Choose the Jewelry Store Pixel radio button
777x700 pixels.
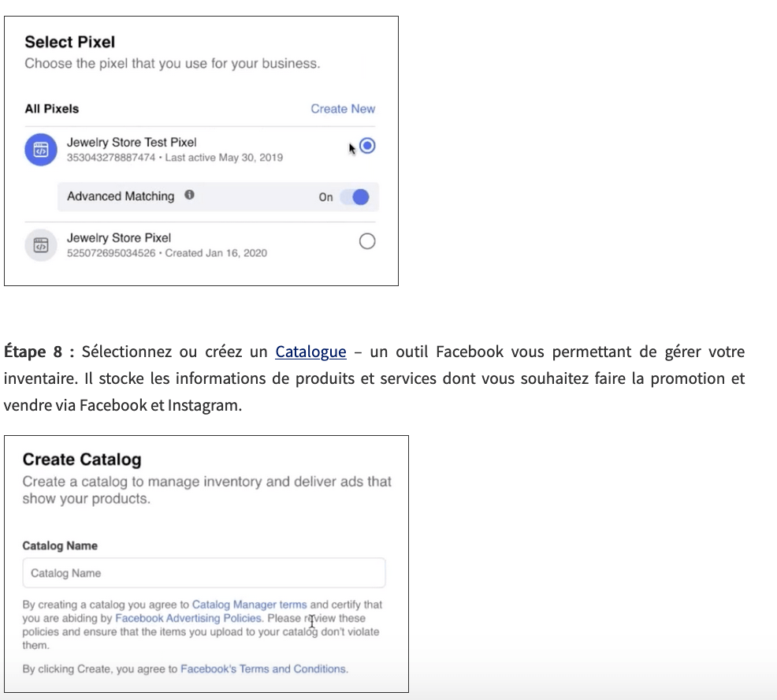click(x=366, y=241)
